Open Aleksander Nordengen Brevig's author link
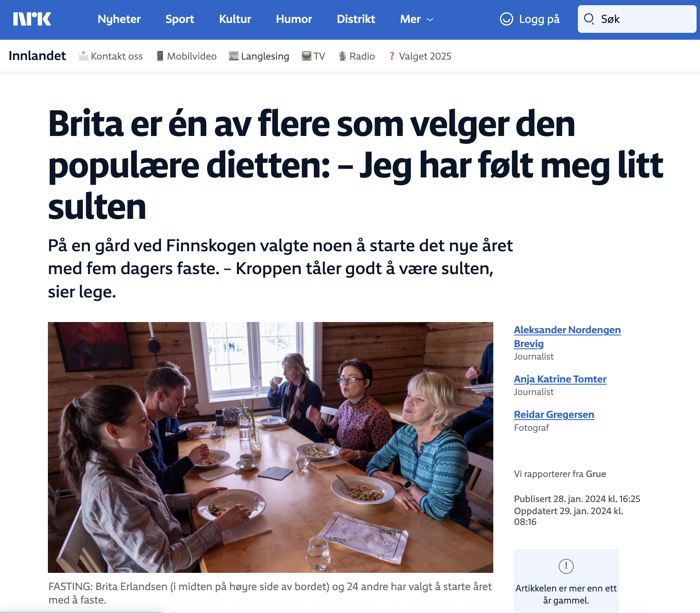 (567, 337)
